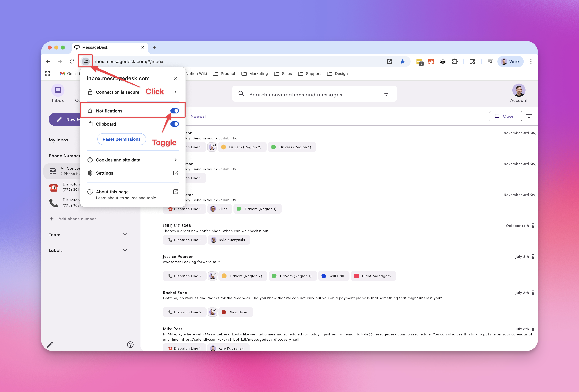The image size is (579, 392).
Task: Open help via the question mark icon
Action: point(130,345)
